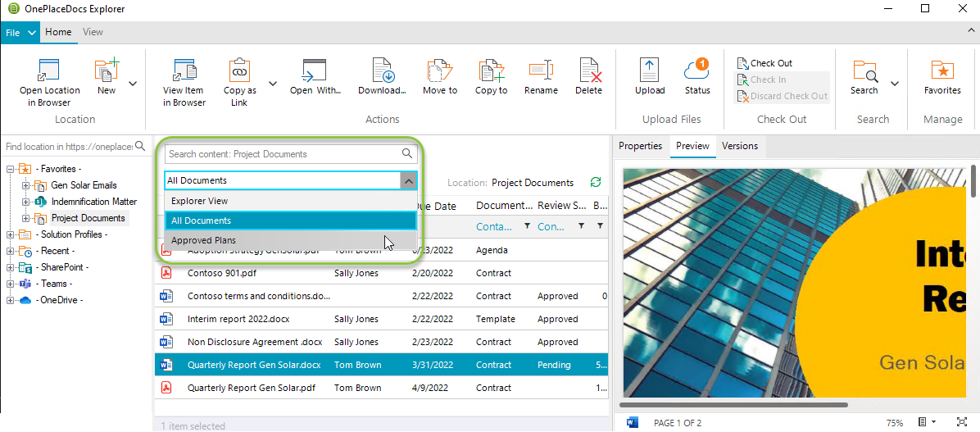This screenshot has height=432, width=980.
Task: Choose Explorer View from dropdown list
Action: (x=291, y=202)
